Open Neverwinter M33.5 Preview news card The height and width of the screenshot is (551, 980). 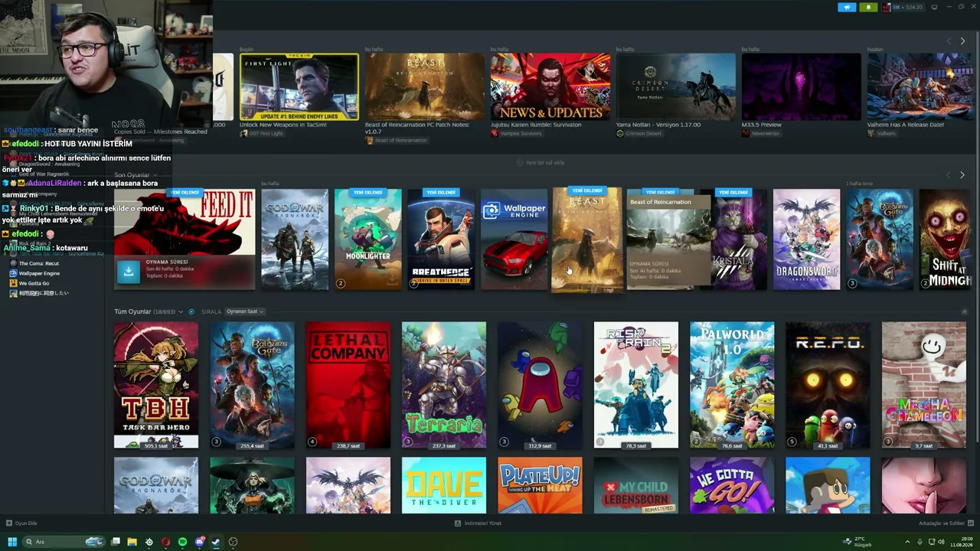coord(801,86)
